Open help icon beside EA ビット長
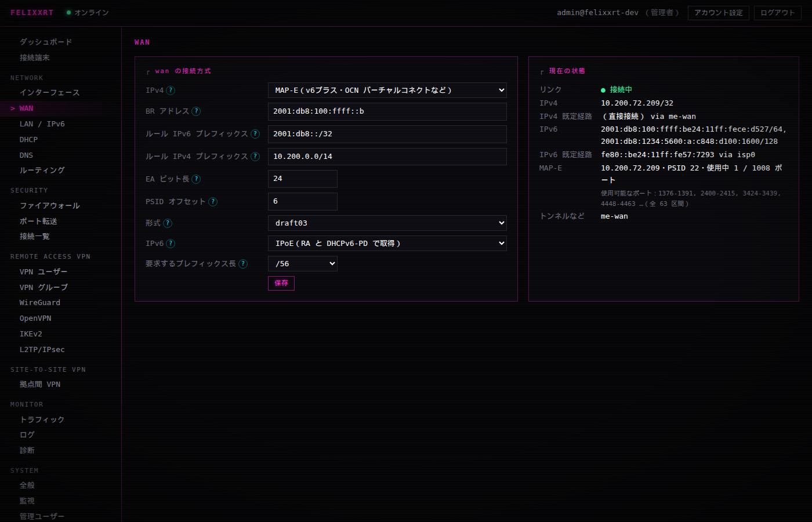This screenshot has width=812, height=522. (x=196, y=179)
